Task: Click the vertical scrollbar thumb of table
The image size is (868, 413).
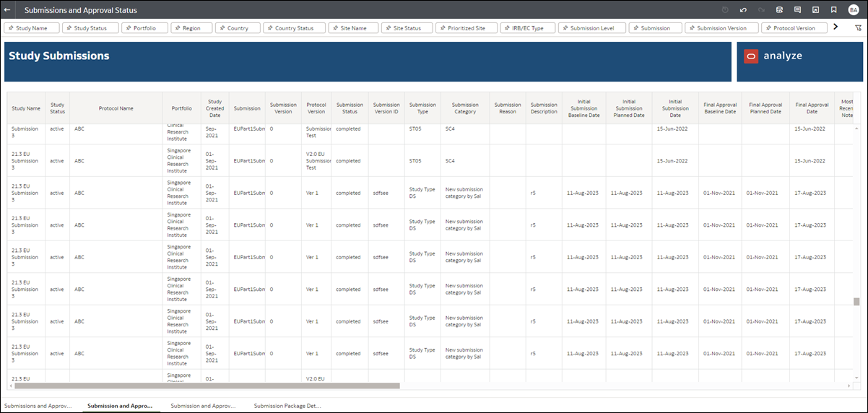Action: point(857,302)
